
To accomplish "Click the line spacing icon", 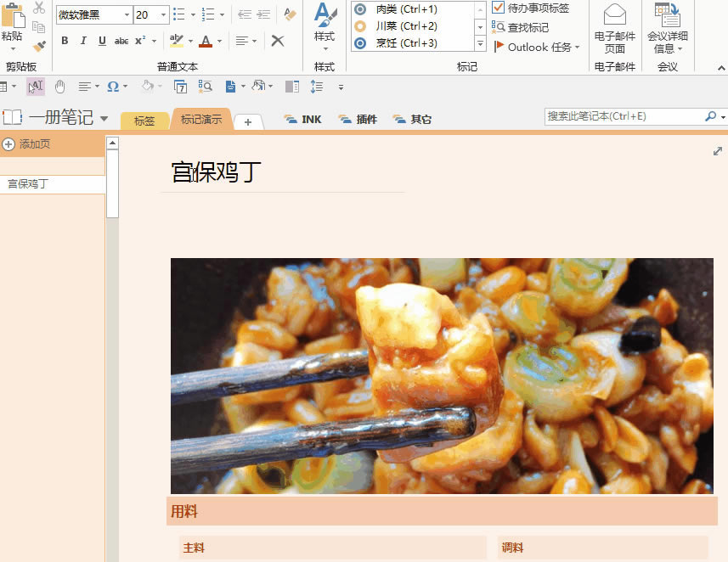I will pyautogui.click(x=317, y=87).
